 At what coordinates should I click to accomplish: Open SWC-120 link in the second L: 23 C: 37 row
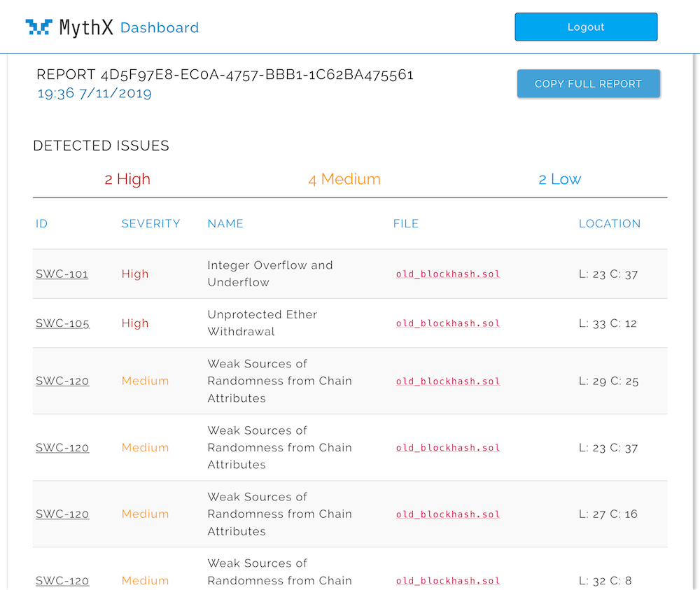coord(62,448)
